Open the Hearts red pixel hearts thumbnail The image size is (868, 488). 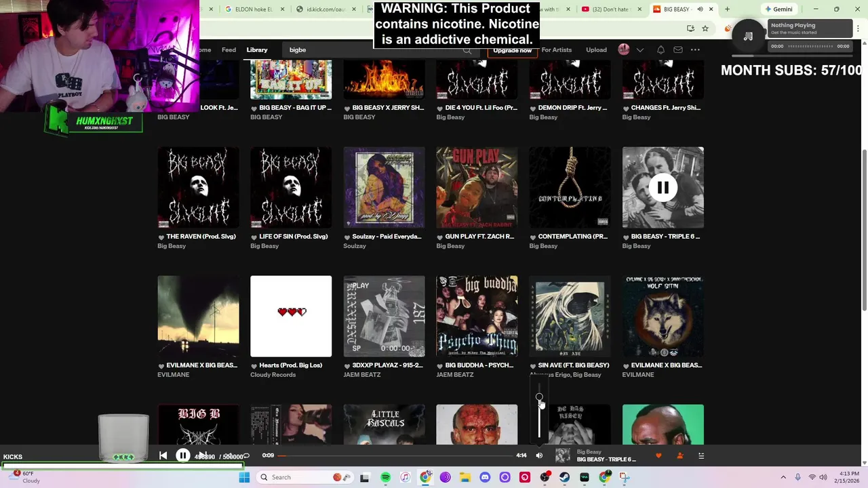tap(291, 317)
